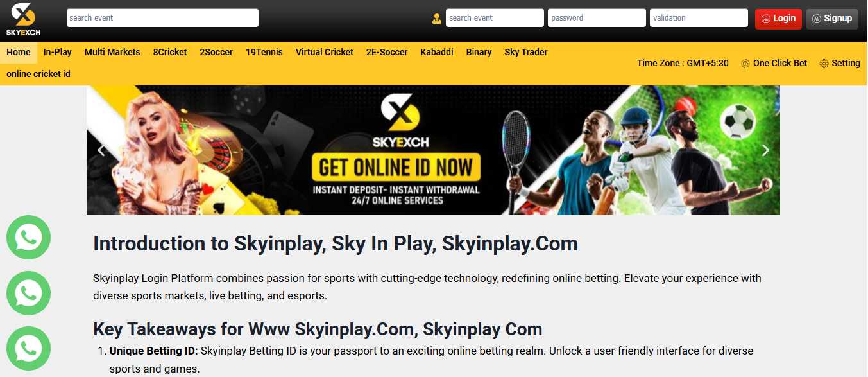Open the online cricket id link
The height and width of the screenshot is (377, 868).
[x=38, y=74]
